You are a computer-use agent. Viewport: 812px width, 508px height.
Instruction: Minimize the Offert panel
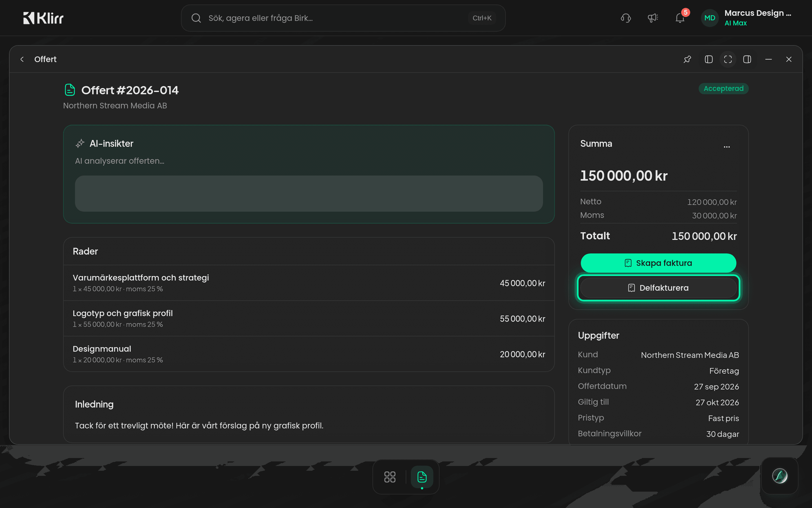pos(768,60)
